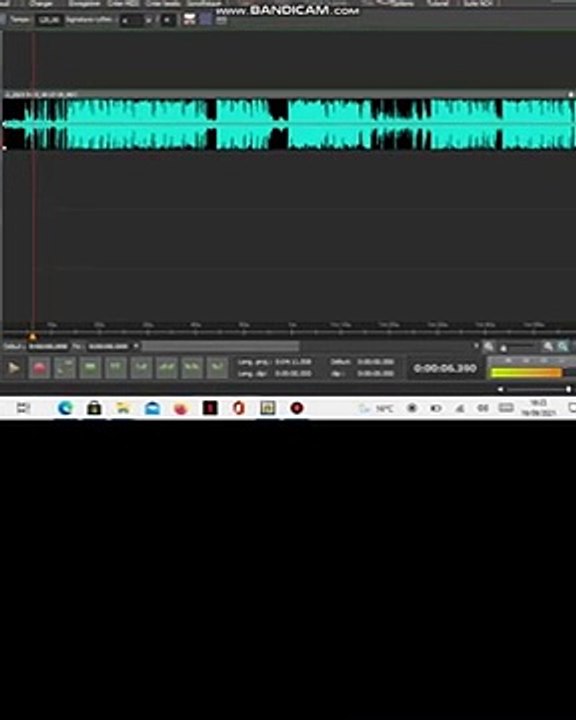Click the metronome icon after the signature fields
This screenshot has height=720, width=576.
click(x=189, y=19)
